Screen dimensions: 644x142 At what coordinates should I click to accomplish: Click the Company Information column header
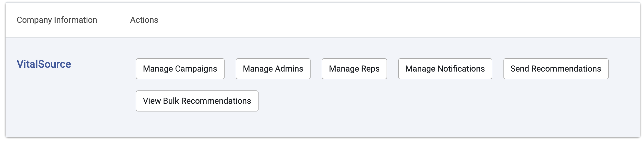[x=57, y=20]
